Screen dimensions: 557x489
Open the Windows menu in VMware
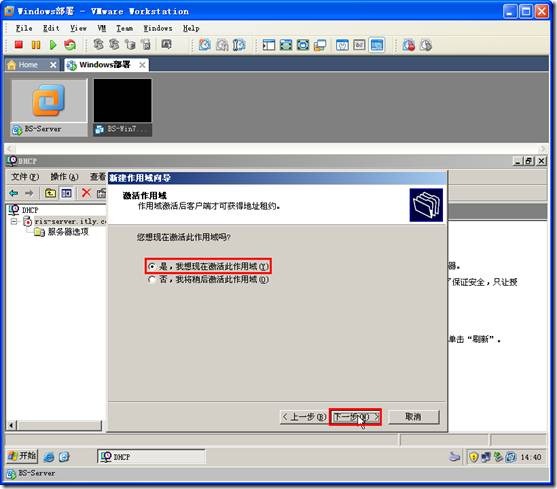158,28
